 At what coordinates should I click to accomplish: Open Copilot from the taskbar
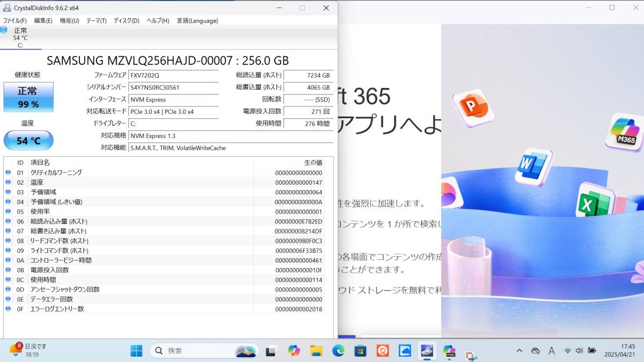(x=294, y=351)
